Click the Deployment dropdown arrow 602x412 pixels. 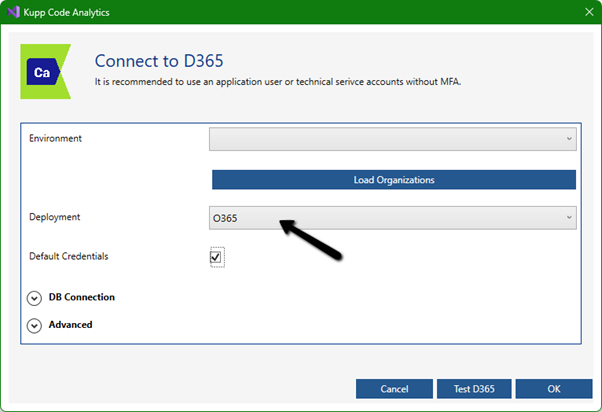click(x=569, y=217)
